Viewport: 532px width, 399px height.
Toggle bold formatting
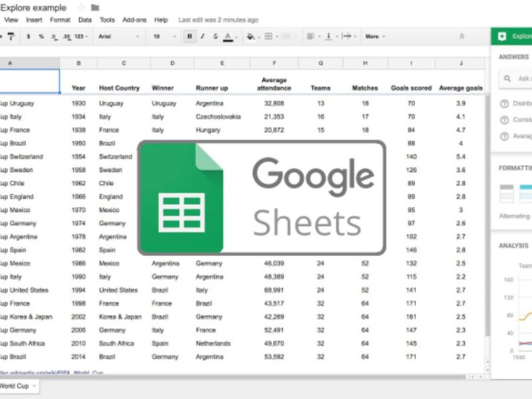click(x=190, y=36)
